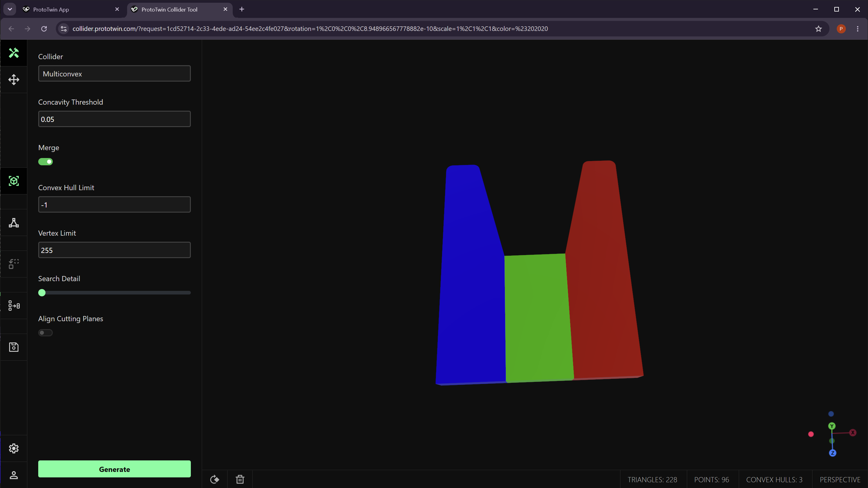868x488 pixels.
Task: Open the tab search dropdown chevron
Action: (10, 9)
